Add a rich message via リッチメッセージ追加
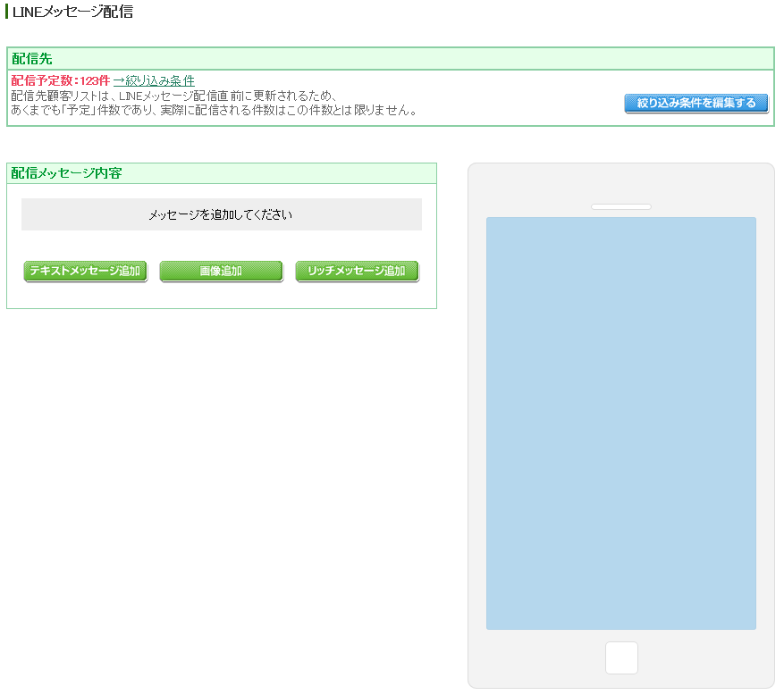 pyautogui.click(x=357, y=271)
